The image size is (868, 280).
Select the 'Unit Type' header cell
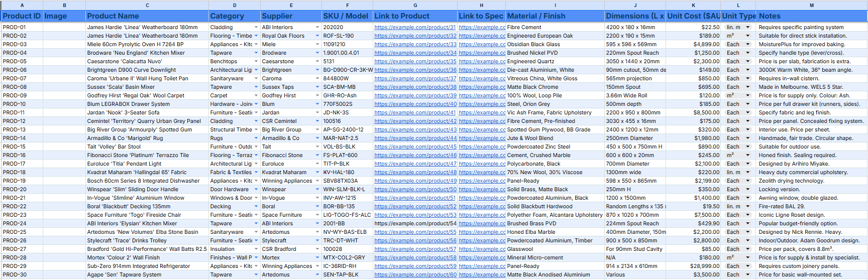(x=739, y=16)
